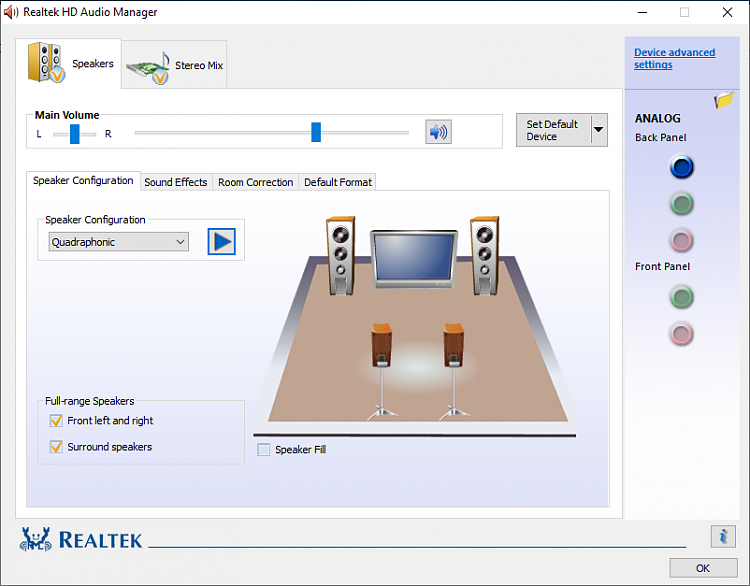Click the pink front panel jack
The width and height of the screenshot is (750, 586).
click(682, 333)
